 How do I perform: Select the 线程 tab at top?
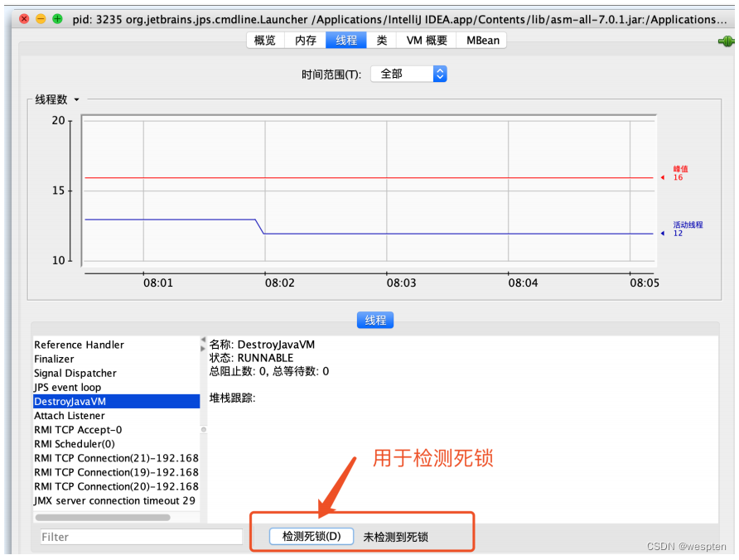(346, 41)
